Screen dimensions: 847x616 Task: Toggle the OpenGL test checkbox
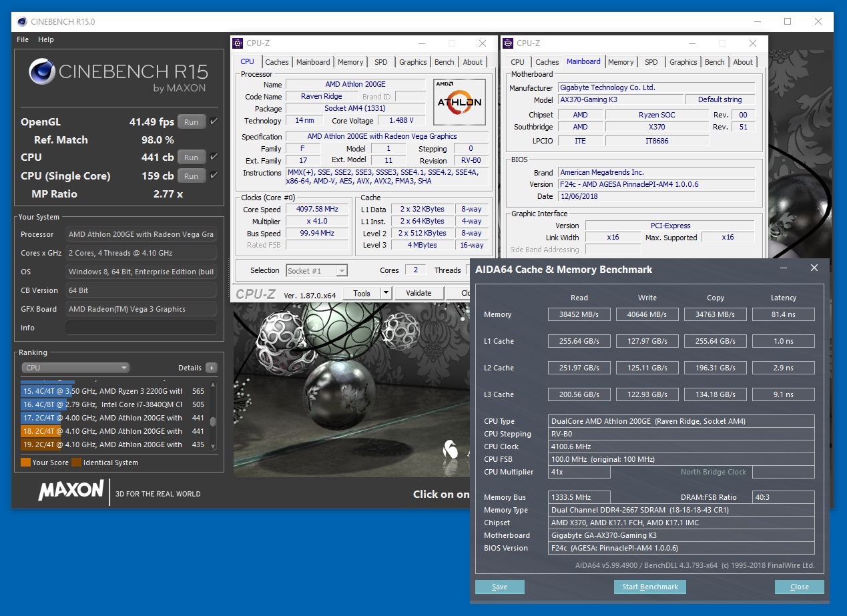coord(214,121)
